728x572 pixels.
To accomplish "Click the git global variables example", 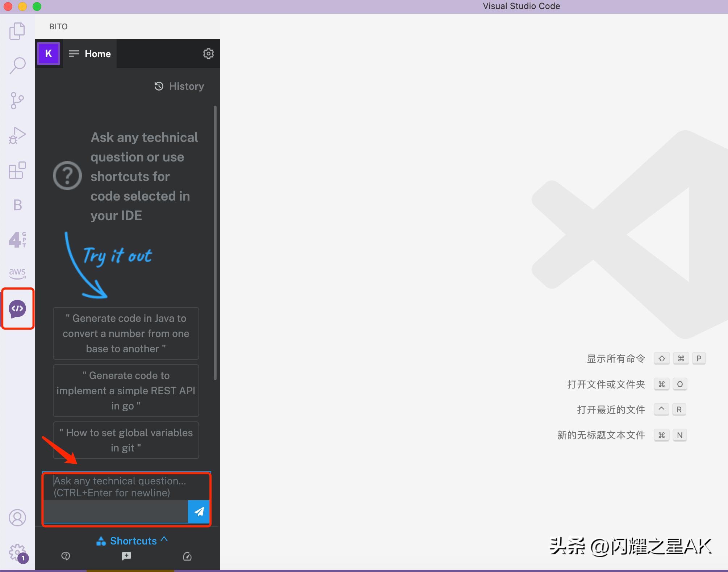I will [126, 440].
